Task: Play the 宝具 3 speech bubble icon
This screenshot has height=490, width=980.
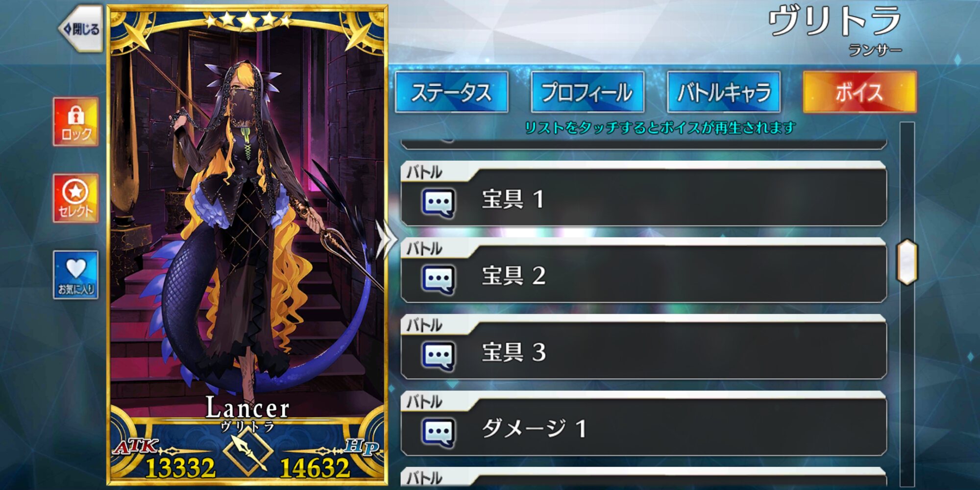Action: [x=438, y=355]
